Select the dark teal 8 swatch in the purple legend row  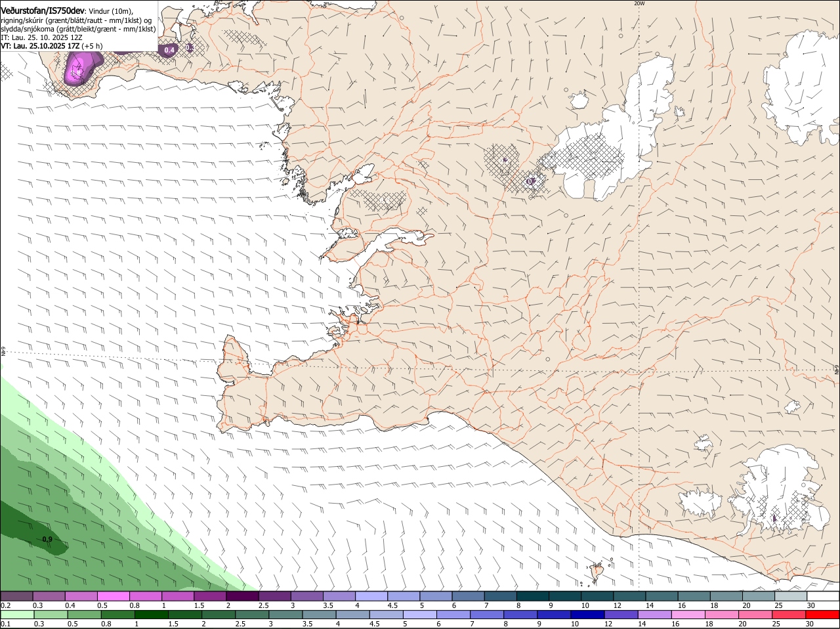tap(532, 596)
